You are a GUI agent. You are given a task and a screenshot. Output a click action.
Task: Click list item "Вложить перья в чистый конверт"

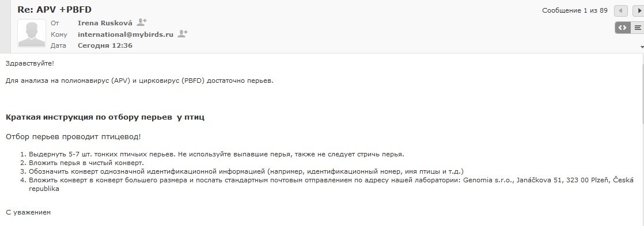86,163
